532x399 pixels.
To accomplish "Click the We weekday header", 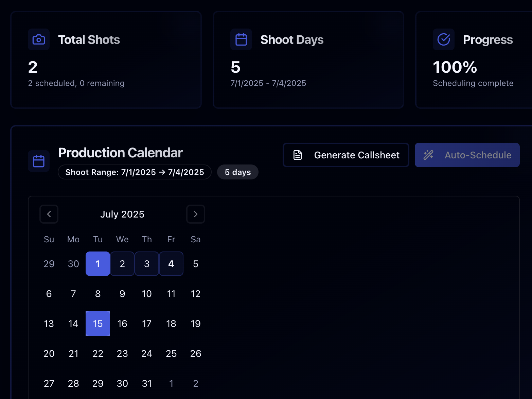I will pos(122,239).
